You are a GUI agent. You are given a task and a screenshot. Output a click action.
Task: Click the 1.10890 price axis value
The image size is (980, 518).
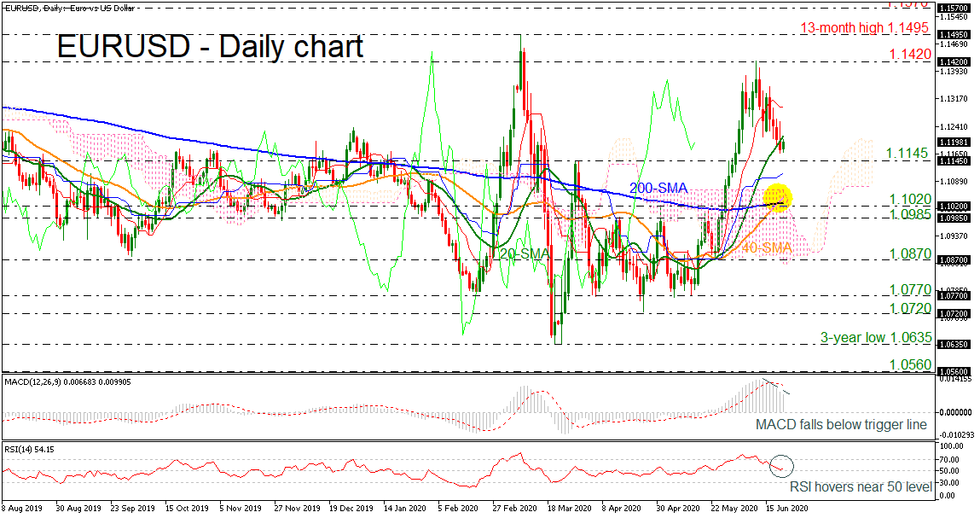pos(953,181)
